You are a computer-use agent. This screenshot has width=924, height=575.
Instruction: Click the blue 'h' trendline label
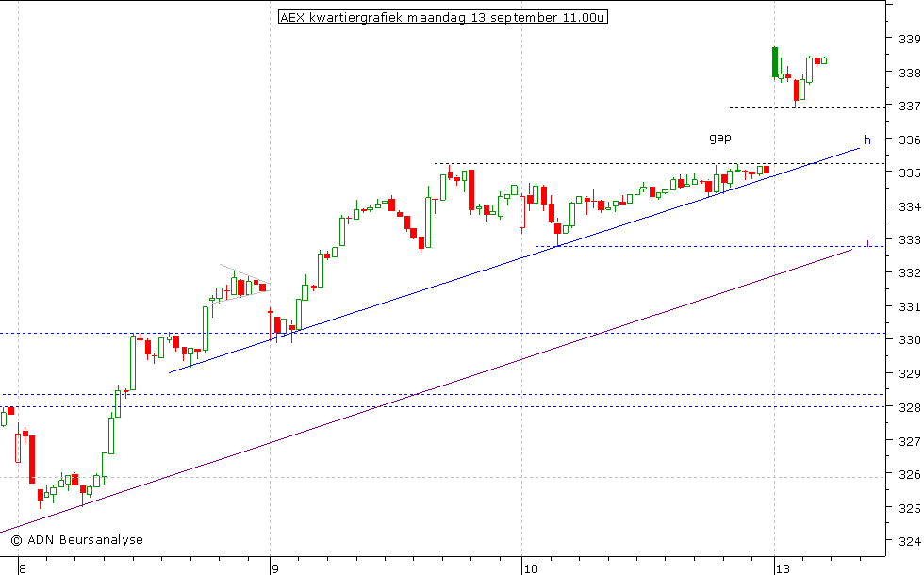[x=866, y=140]
